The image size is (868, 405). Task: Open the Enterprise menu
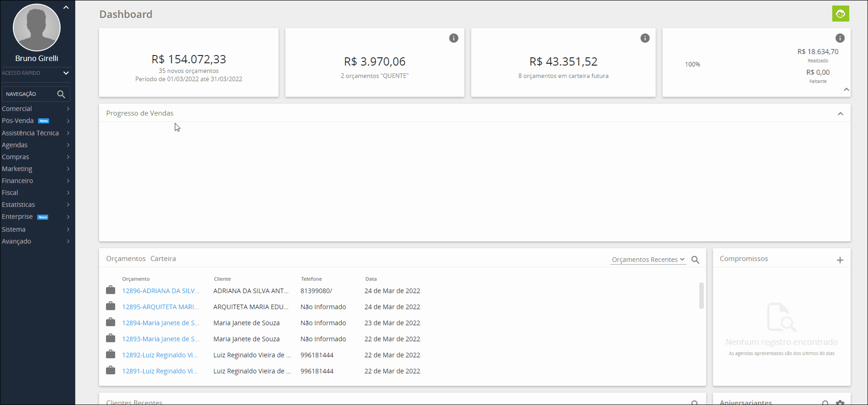coord(36,216)
